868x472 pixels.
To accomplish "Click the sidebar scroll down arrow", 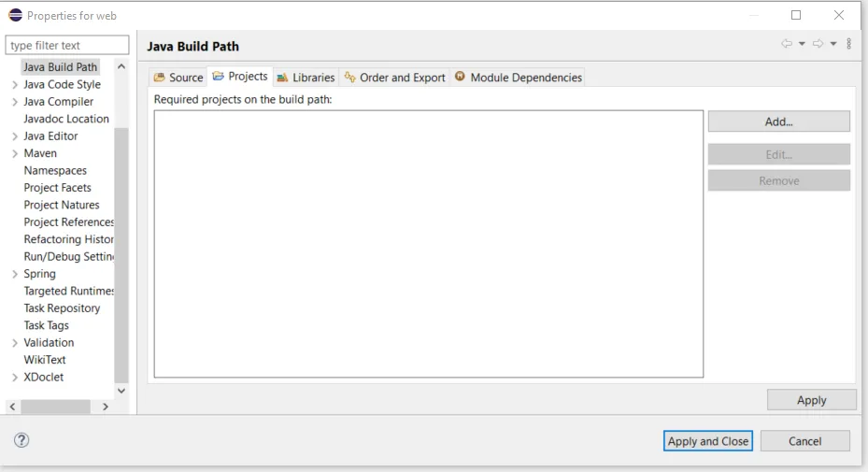I will [x=121, y=391].
